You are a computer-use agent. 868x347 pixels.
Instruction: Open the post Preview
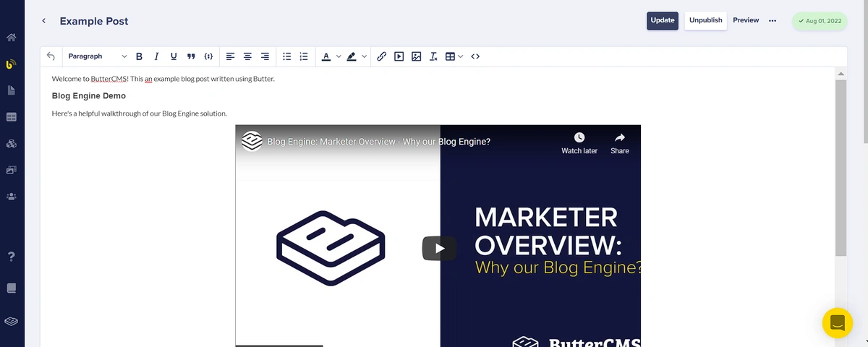746,20
